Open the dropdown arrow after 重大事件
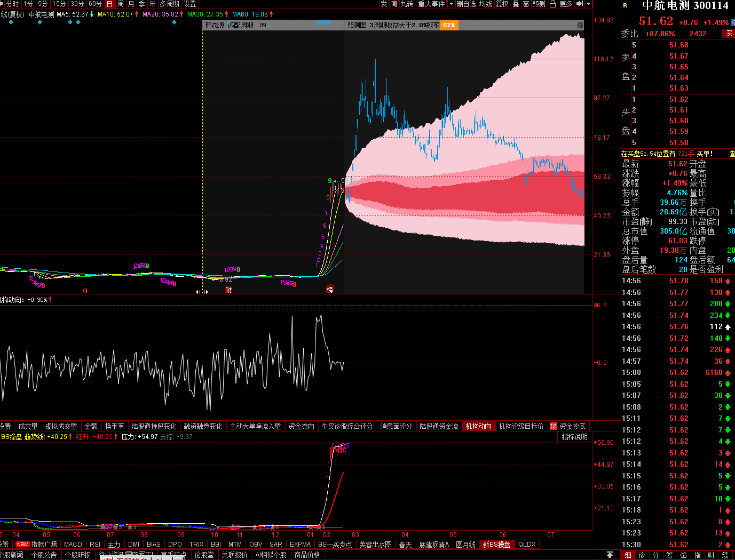Screen dimensions: 735x560 click(451, 4)
